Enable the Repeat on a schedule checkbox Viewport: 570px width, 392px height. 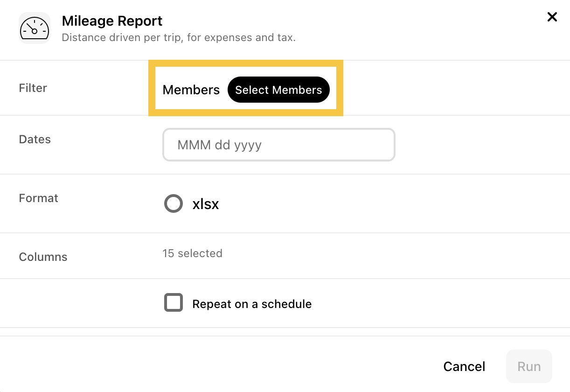(174, 302)
